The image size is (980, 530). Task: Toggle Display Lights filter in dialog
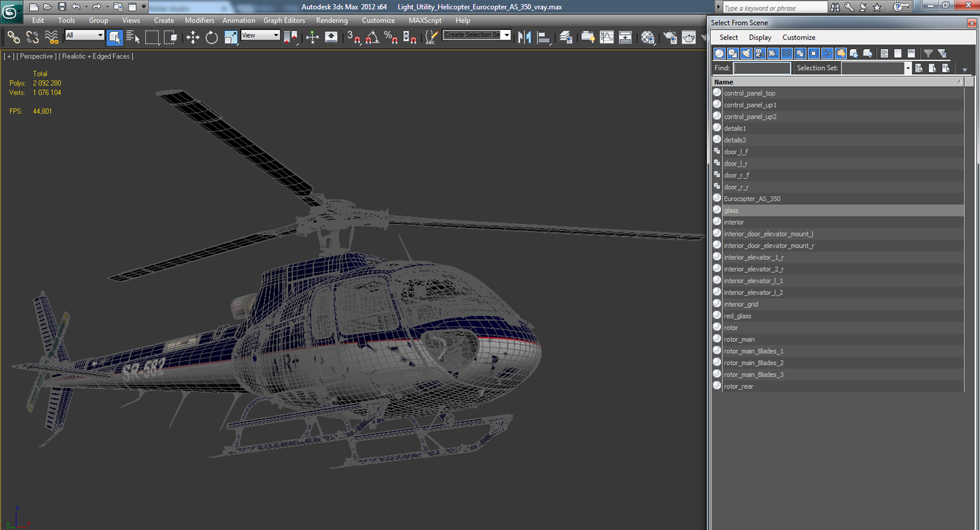746,53
